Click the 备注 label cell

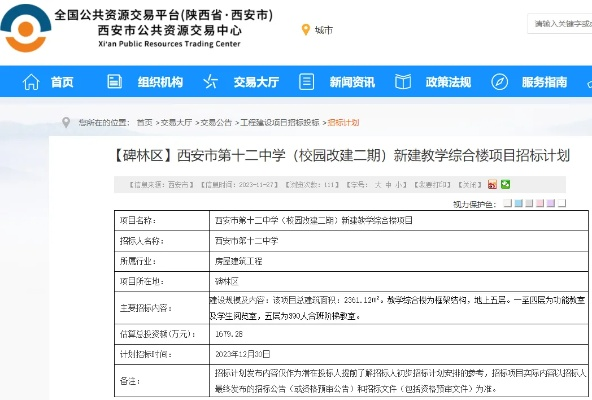162,381
